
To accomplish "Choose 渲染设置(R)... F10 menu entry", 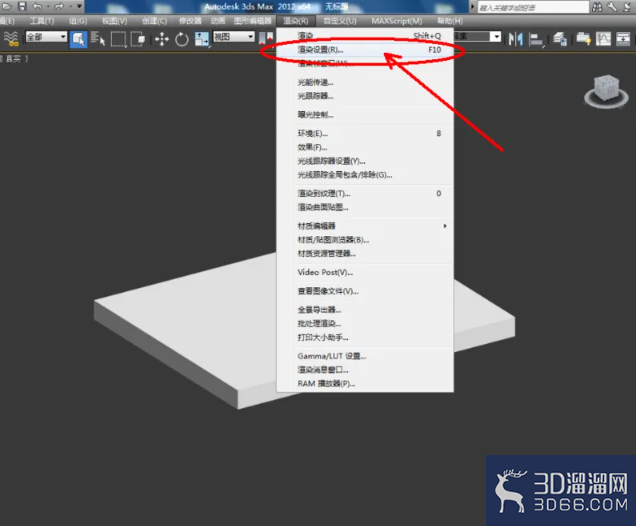I will pyautogui.click(x=365, y=49).
